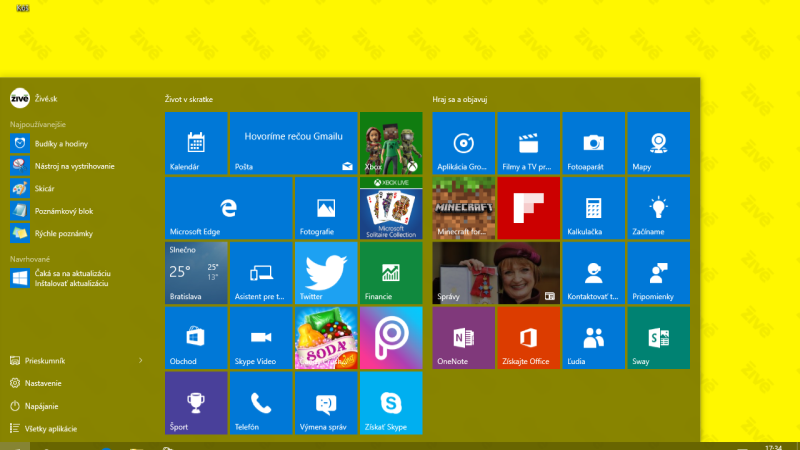This screenshot has height=450, width=800.
Task: Launch Microsoft Edge tile
Action: click(x=229, y=208)
